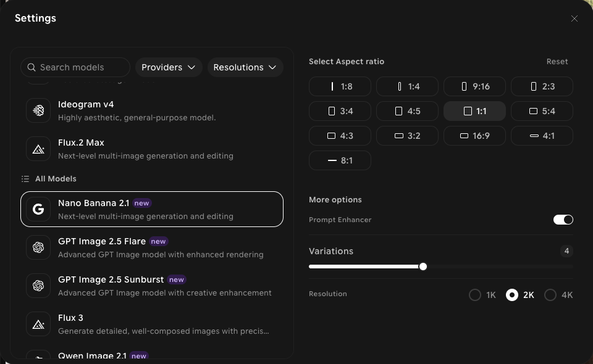Screen dimensions: 593x364
Task: Select the 3:4 aspect ratio
Action: point(340,111)
